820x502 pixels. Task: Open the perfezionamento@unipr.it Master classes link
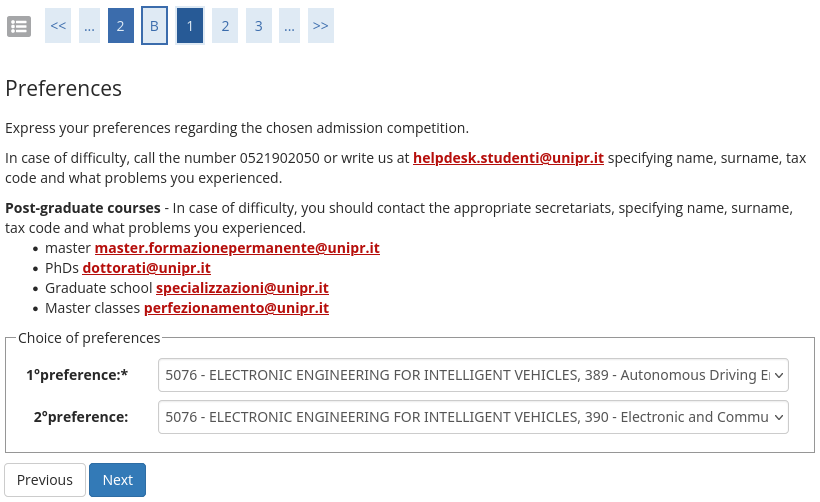pyautogui.click(x=236, y=308)
